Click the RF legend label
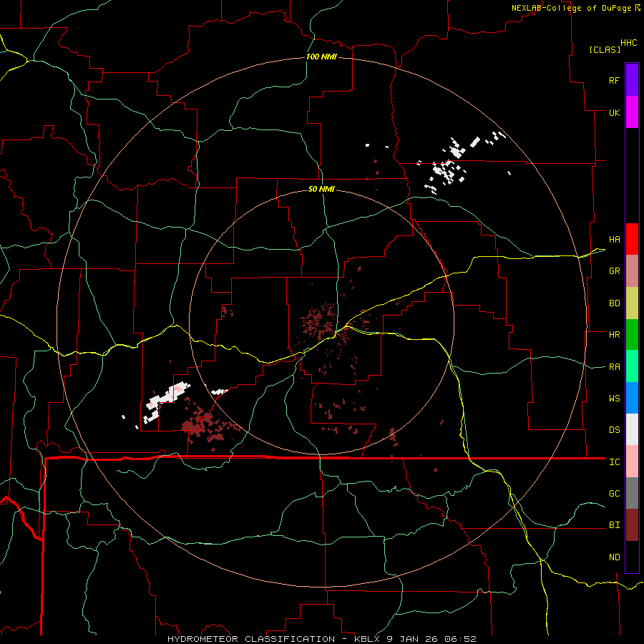Viewport: 644px width, 644px height. tap(614, 80)
